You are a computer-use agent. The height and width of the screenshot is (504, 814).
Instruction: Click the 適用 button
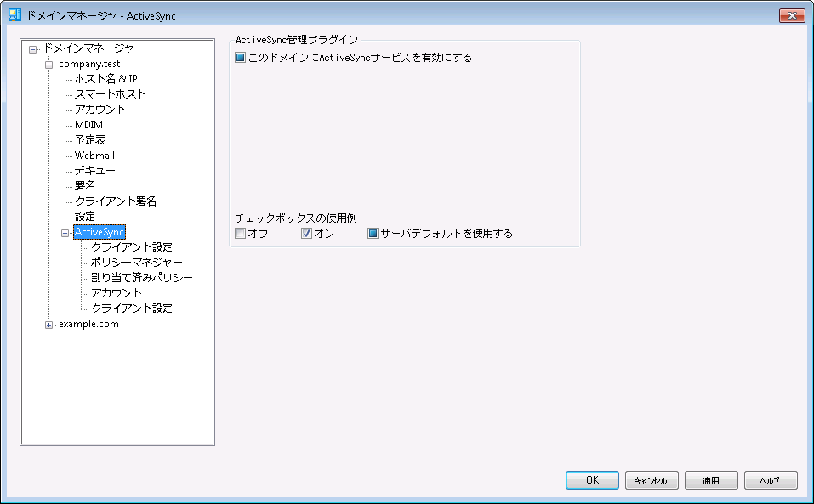tap(711, 480)
